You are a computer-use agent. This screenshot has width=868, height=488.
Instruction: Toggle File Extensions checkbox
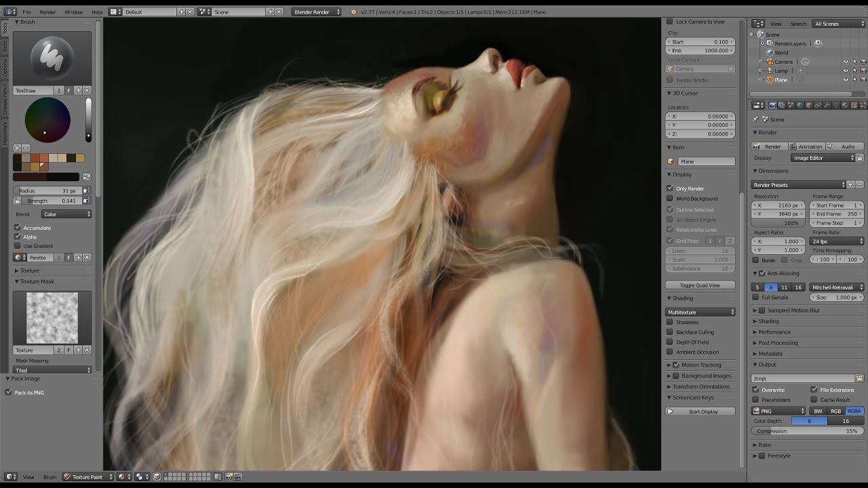tap(814, 390)
